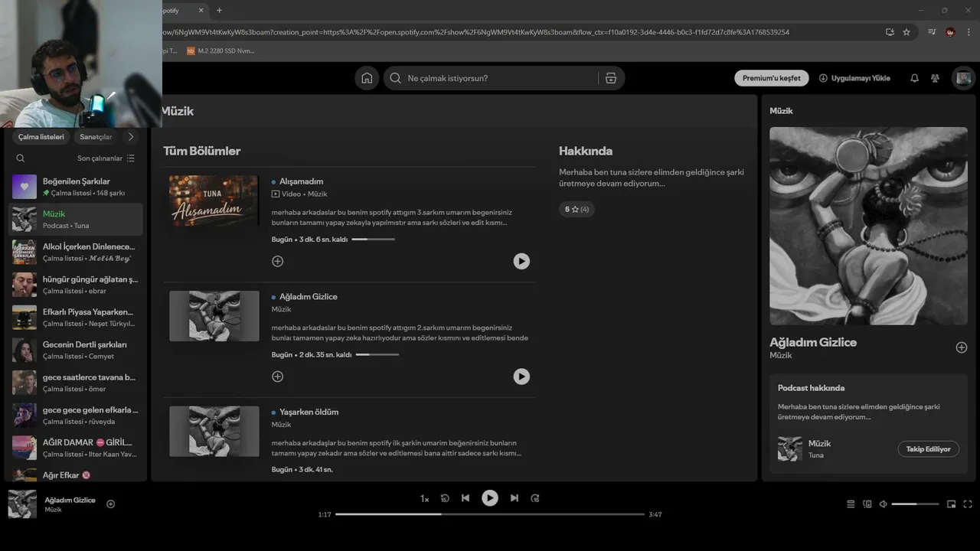The height and width of the screenshot is (551, 980).
Task: Skip to previous track
Action: coord(465,498)
